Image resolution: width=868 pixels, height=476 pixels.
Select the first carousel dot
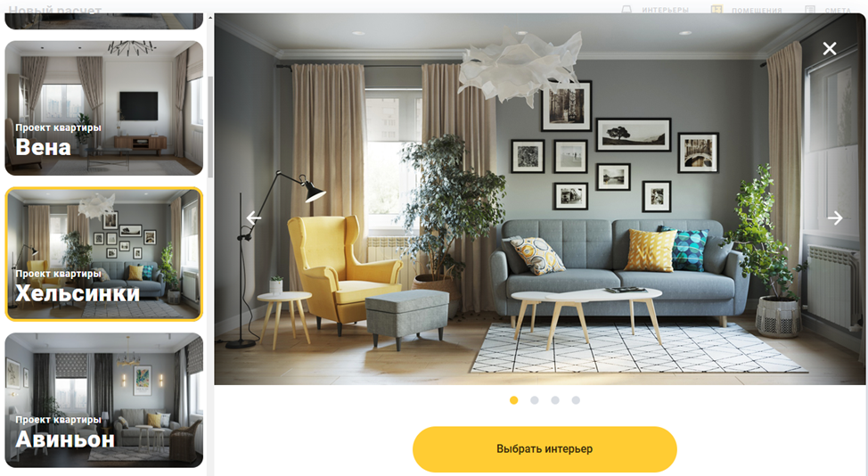tap(513, 400)
